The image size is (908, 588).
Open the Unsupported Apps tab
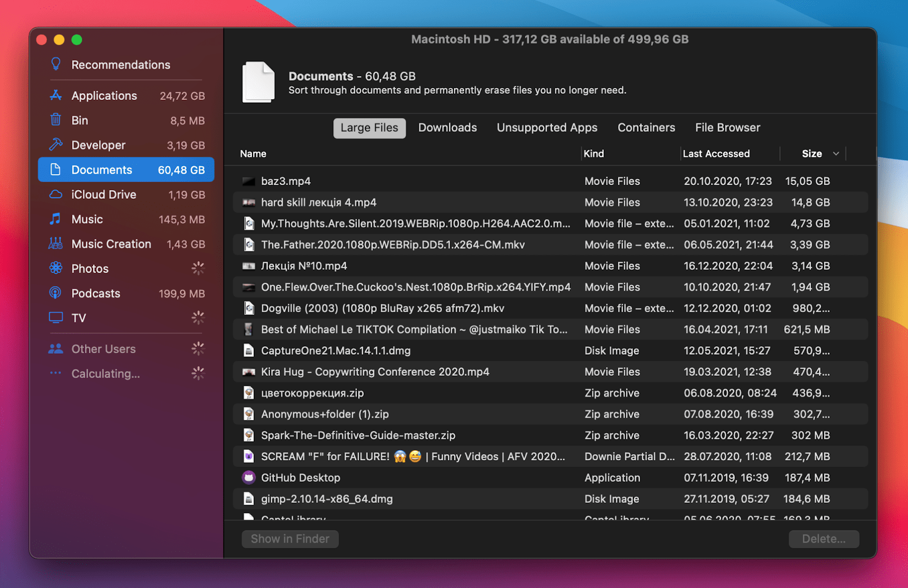point(547,128)
